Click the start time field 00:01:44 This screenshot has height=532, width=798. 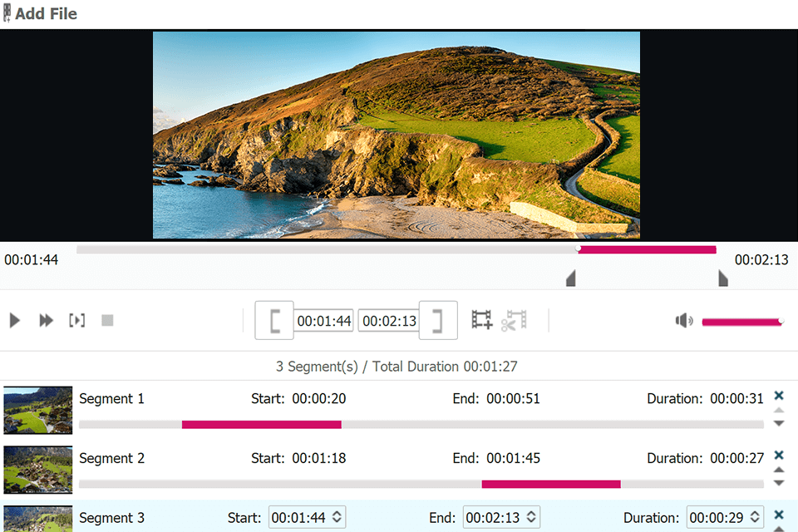323,321
